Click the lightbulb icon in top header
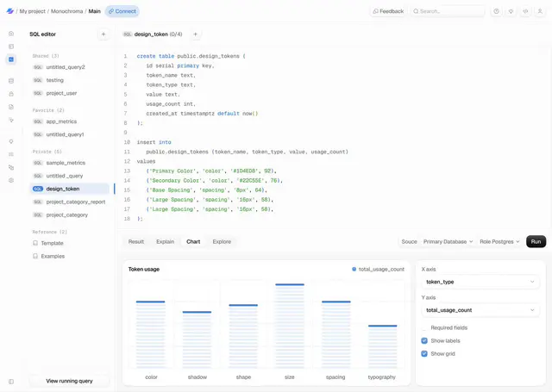The width and height of the screenshot is (552, 392). tap(511, 11)
